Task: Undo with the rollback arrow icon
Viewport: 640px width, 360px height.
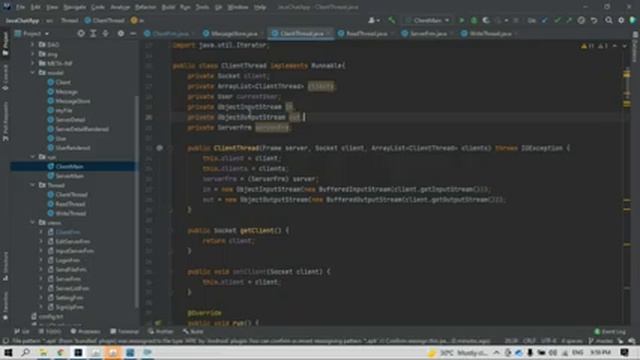Action: click(594, 20)
